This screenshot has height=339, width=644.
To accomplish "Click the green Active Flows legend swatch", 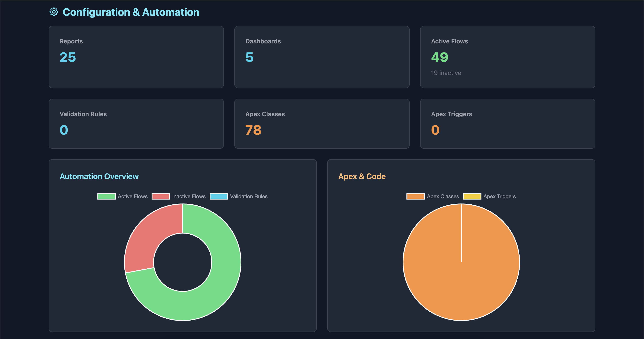I will tap(106, 196).
